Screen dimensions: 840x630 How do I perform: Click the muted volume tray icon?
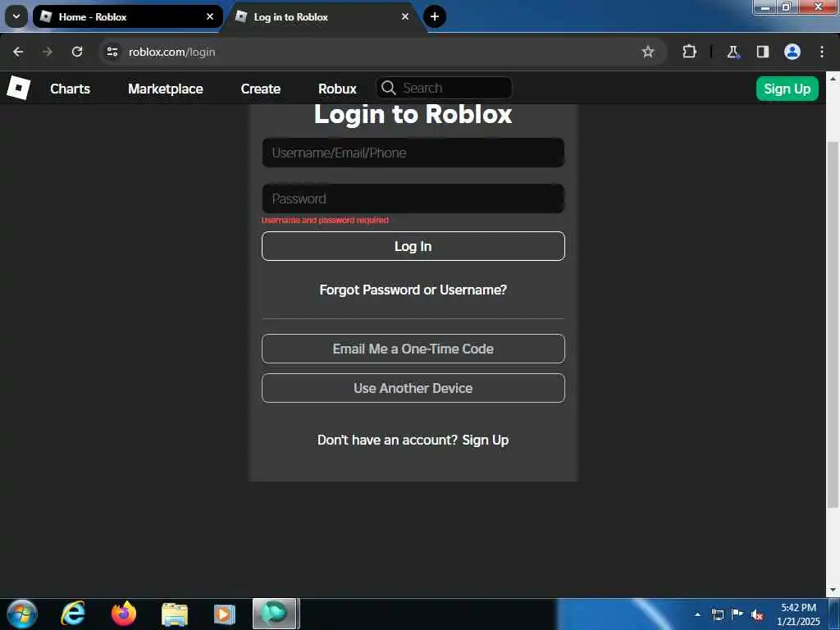click(x=757, y=615)
